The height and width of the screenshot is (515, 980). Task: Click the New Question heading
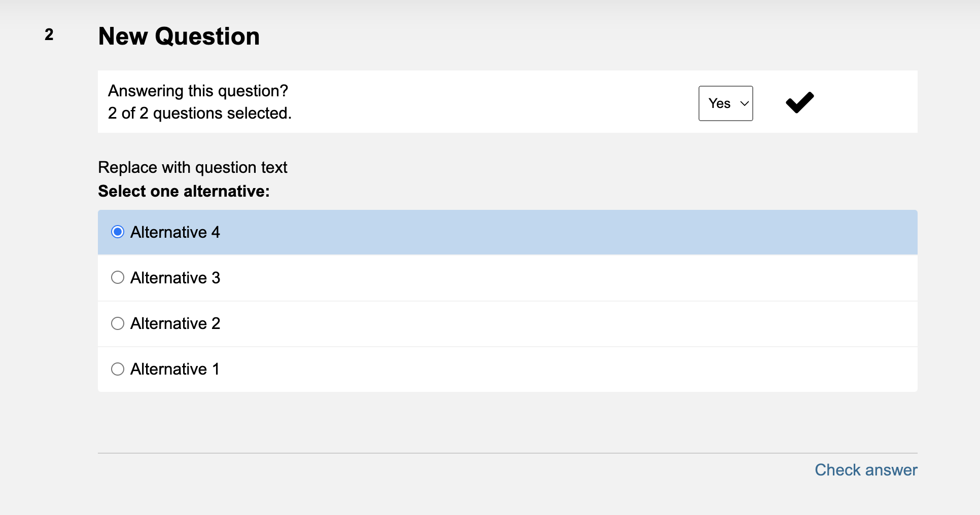(x=179, y=36)
